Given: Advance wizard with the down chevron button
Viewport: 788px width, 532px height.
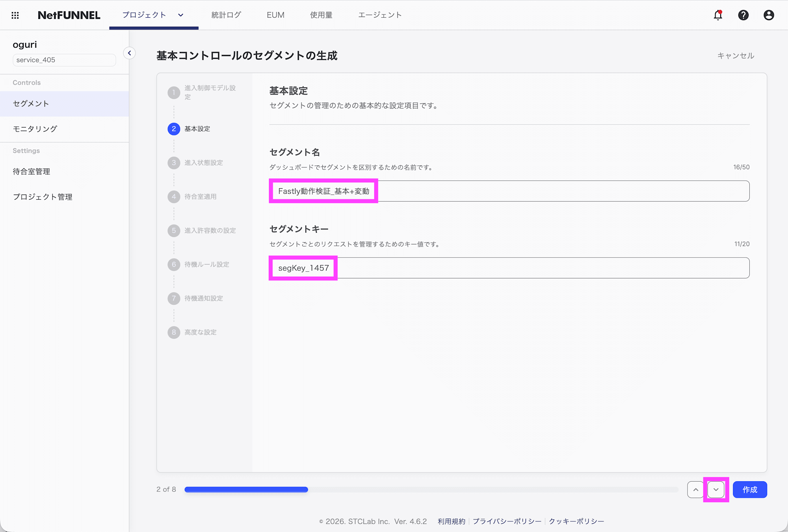Looking at the screenshot, I should (716, 489).
